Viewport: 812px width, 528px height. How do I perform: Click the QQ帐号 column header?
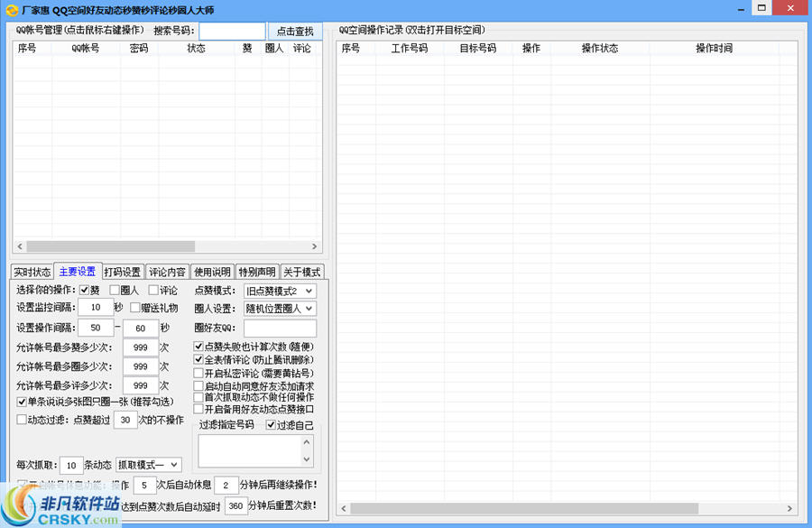coord(86,48)
